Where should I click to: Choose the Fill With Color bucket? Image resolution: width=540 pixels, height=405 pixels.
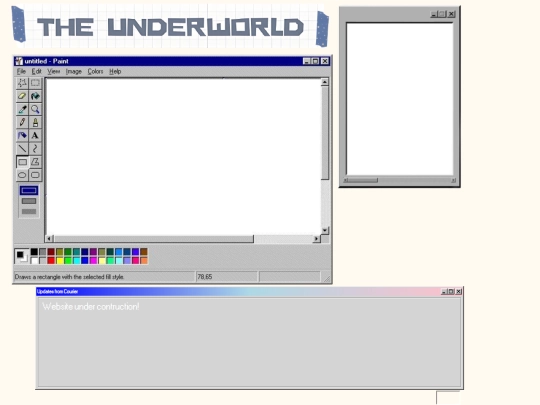point(35,96)
